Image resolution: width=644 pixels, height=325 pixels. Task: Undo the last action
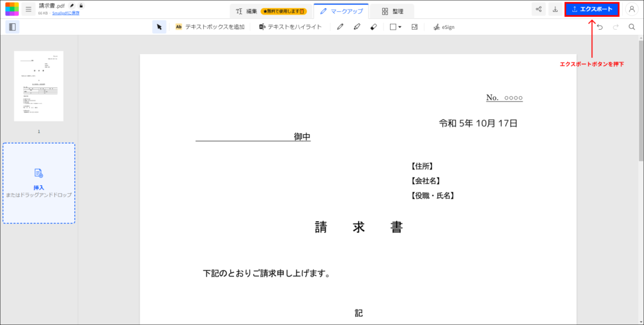(x=599, y=27)
